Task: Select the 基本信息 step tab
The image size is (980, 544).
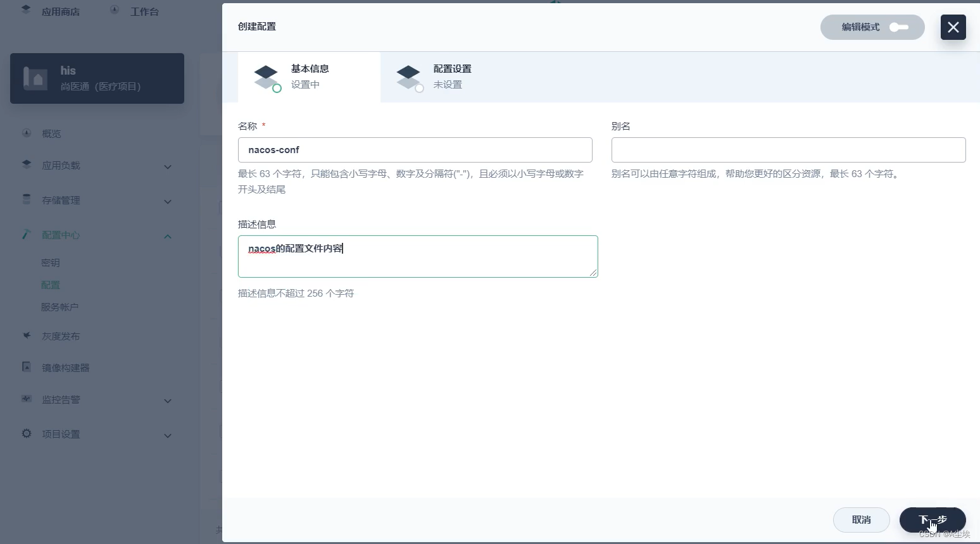Action: coord(309,77)
